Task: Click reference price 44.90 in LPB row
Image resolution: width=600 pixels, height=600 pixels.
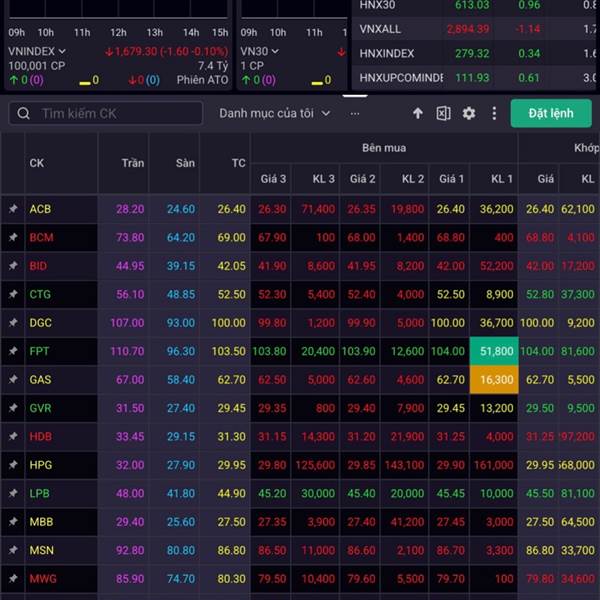Action: click(232, 493)
